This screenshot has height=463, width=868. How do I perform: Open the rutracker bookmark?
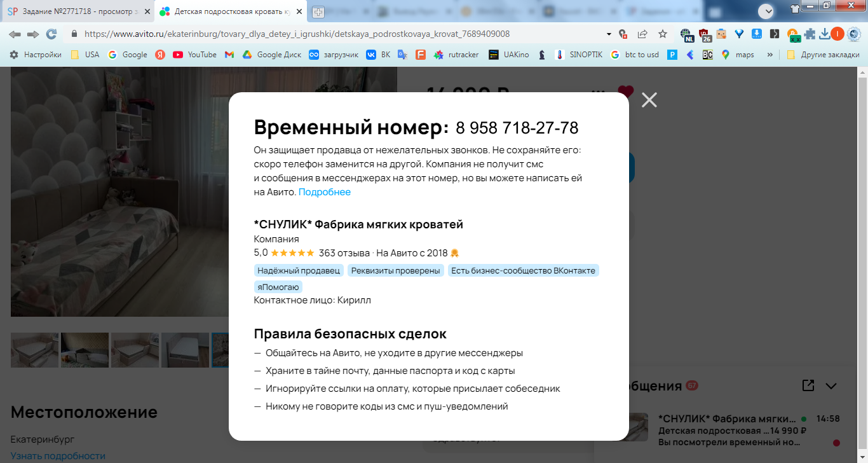point(456,55)
